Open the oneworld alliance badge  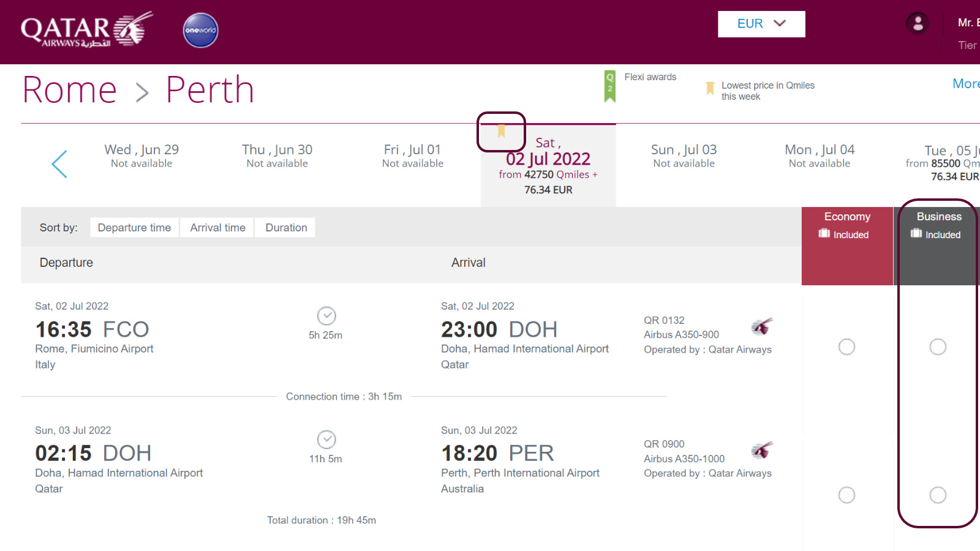pyautogui.click(x=200, y=30)
